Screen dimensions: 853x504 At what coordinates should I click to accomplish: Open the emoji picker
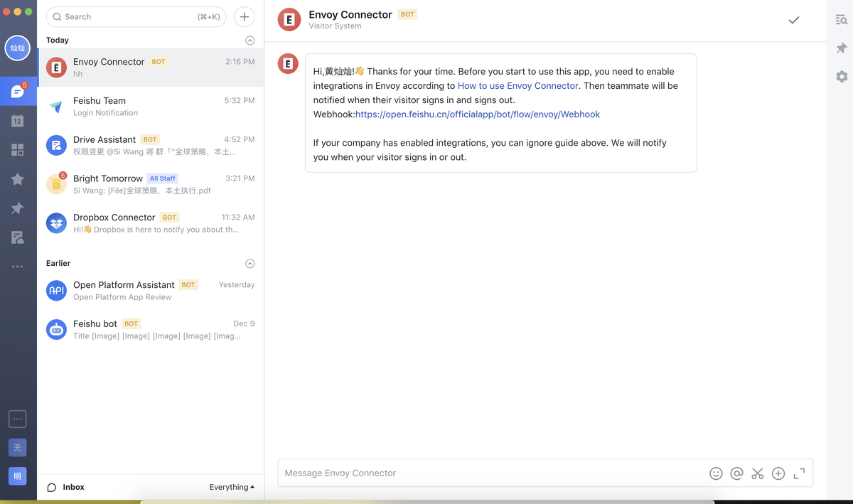point(716,473)
